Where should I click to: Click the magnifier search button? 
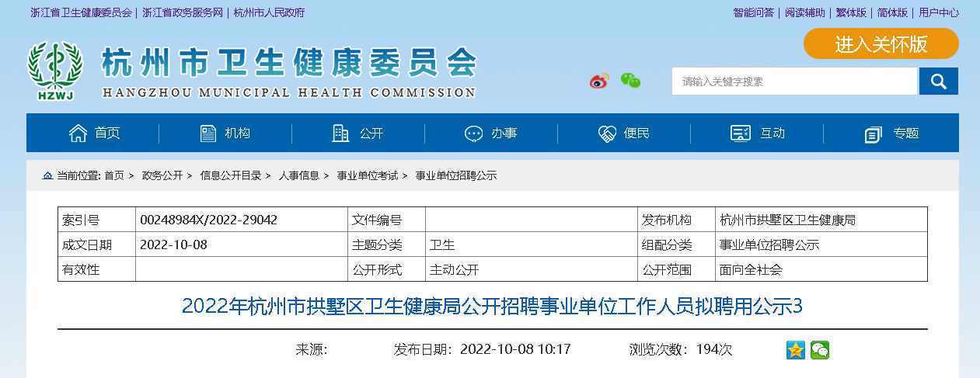(x=938, y=81)
